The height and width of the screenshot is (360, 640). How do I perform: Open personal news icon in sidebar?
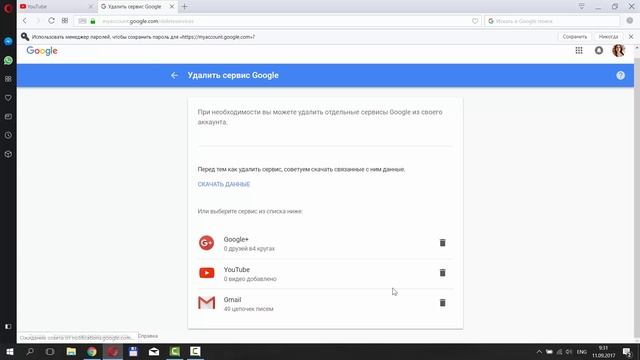(8, 117)
